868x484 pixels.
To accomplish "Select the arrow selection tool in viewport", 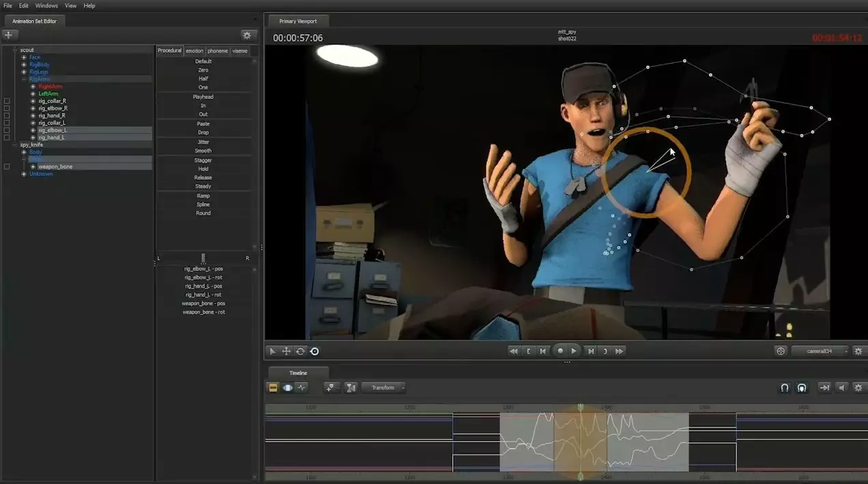I will click(x=272, y=351).
